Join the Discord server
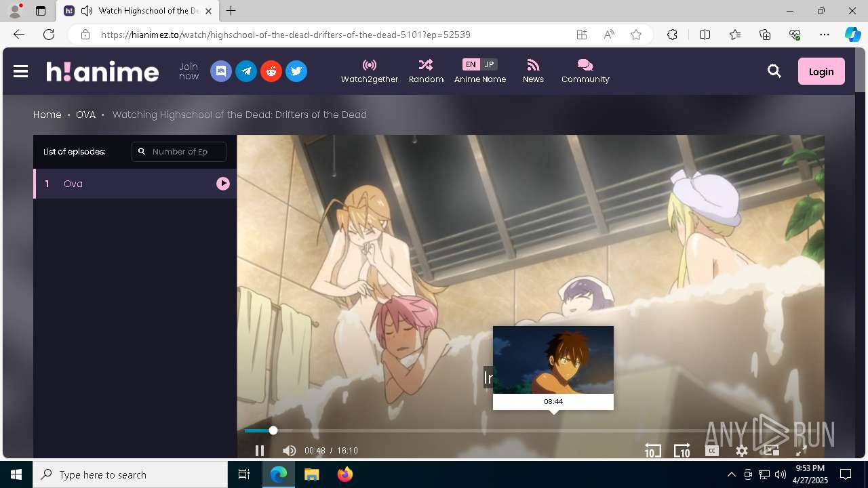The height and width of the screenshot is (488, 868). coord(221,71)
